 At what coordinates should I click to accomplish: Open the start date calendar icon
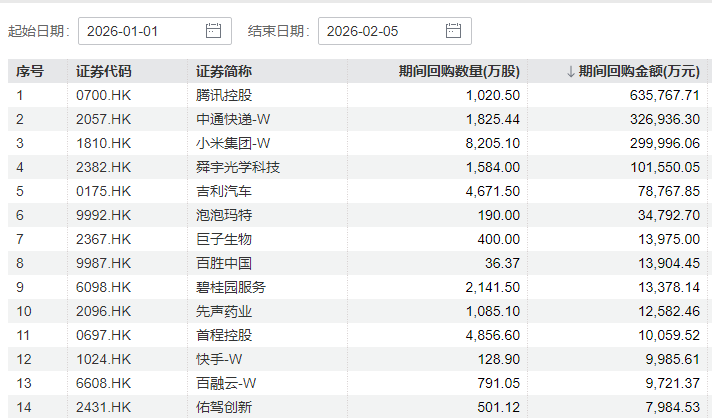point(213,31)
